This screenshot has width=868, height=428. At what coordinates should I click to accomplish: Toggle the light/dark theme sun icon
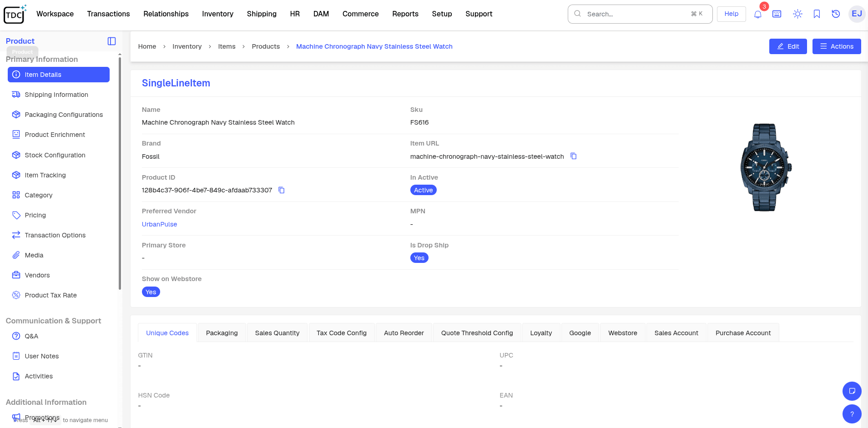797,14
